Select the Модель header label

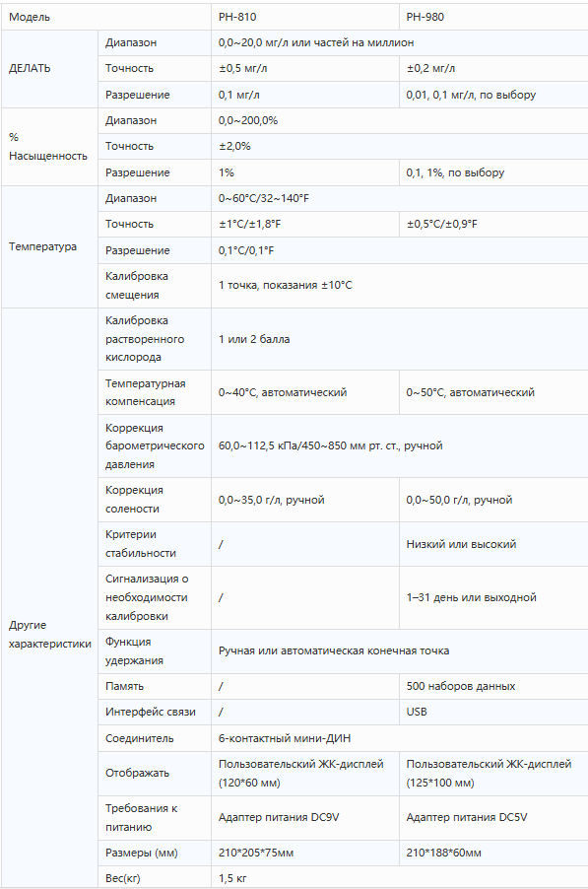[x=30, y=17]
